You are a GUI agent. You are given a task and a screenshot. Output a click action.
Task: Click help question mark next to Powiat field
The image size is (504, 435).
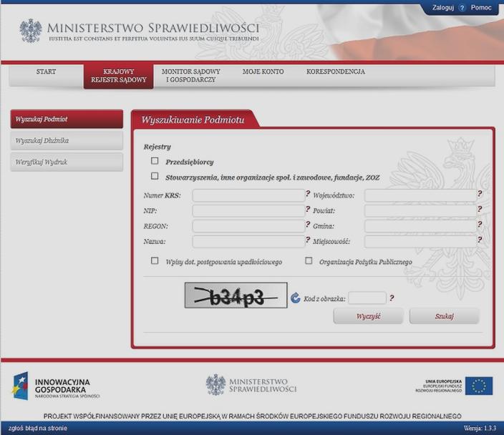[480, 209]
